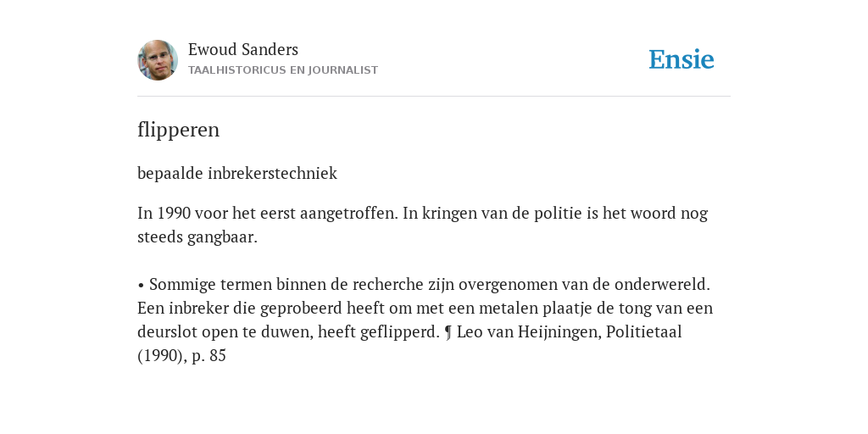Click the bullet before 'Sommige termen'
868x434 pixels.
click(142, 285)
